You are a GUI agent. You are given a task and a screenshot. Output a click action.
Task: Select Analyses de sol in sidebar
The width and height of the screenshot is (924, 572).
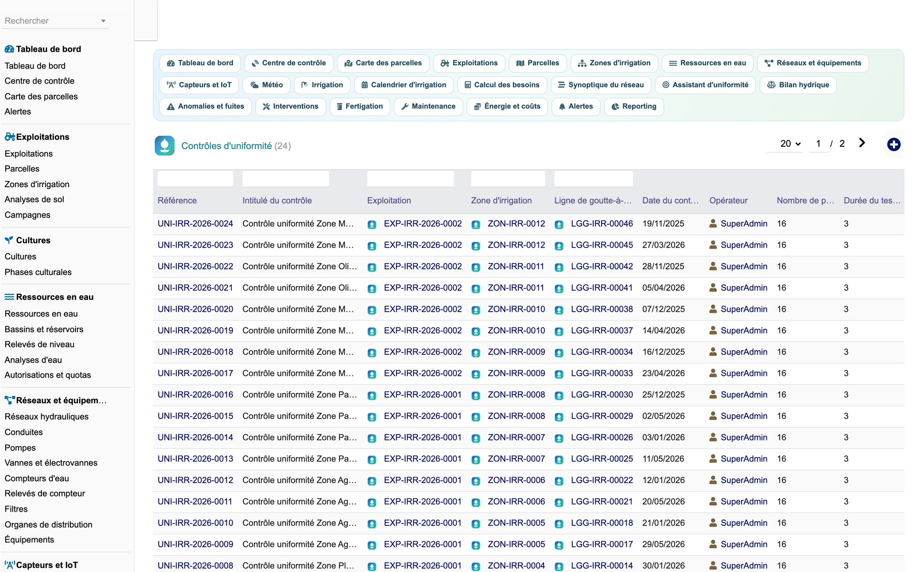[34, 200]
